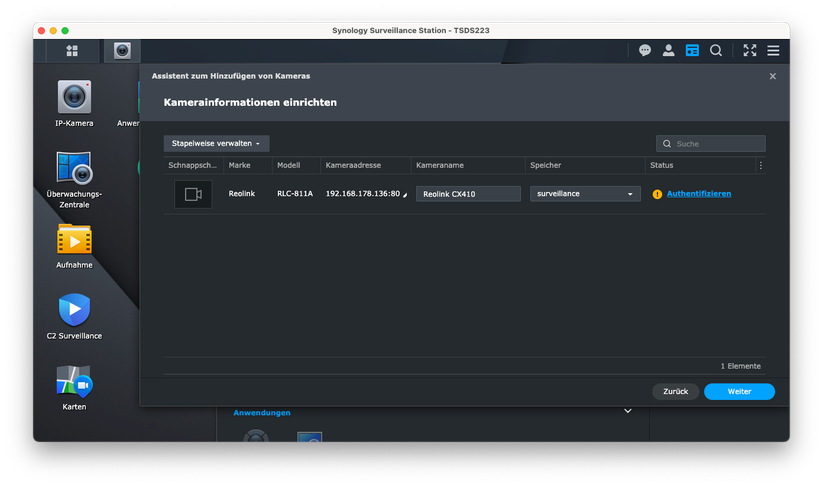Focus the Suche search field

pyautogui.click(x=711, y=143)
